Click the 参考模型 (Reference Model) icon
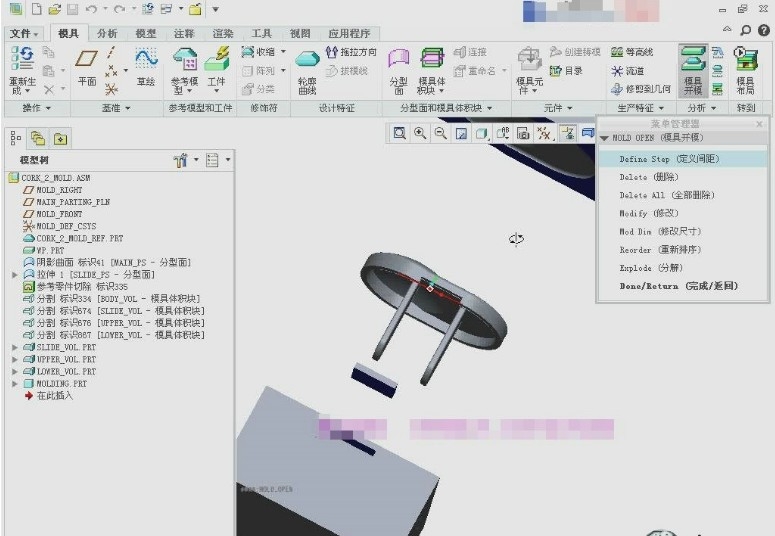 pos(185,59)
